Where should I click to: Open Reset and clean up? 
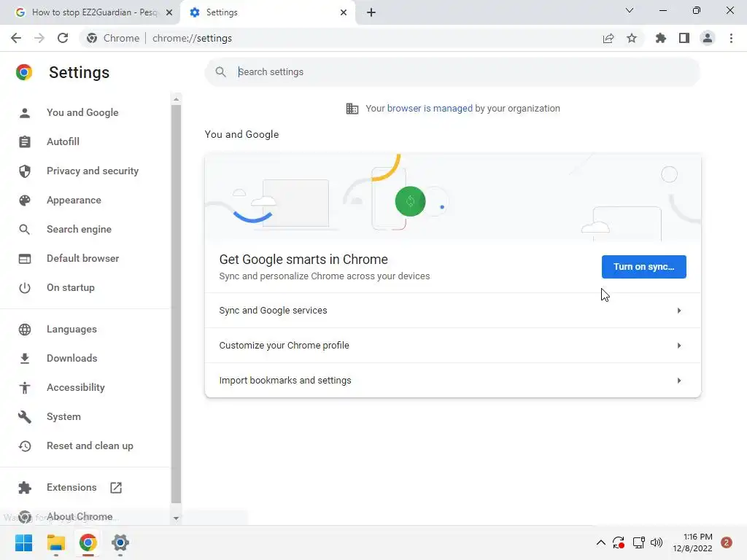[90, 446]
